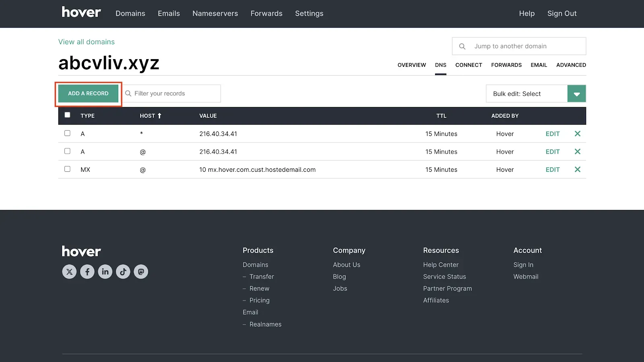This screenshot has height=362, width=644.
Task: Open footer Webmail link
Action: point(526,277)
